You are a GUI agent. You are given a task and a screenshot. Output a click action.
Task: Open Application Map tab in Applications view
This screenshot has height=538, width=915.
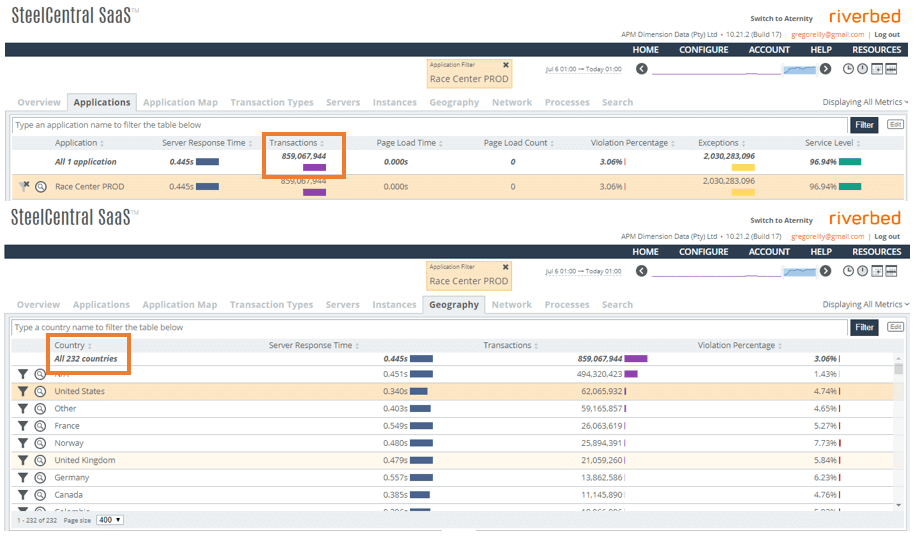point(180,102)
